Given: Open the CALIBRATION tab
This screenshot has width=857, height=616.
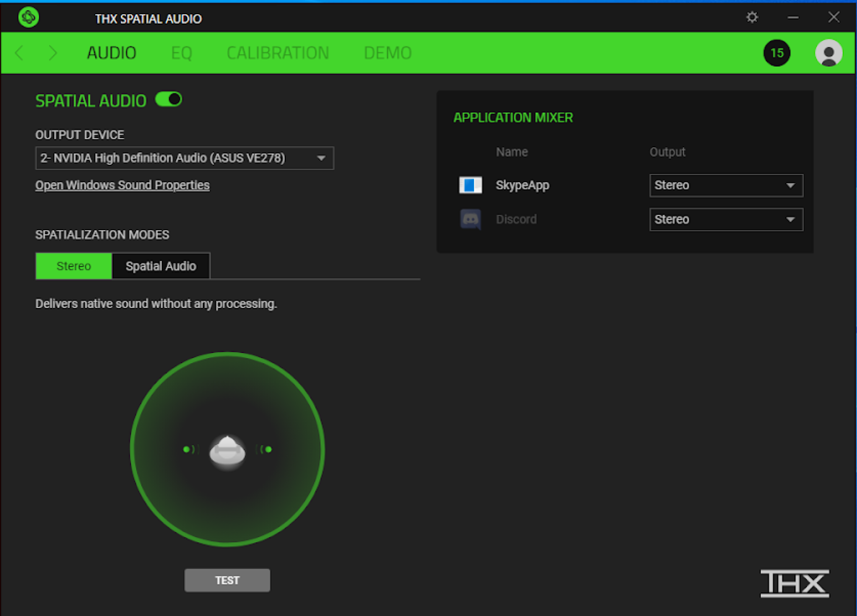Looking at the screenshot, I should (278, 53).
